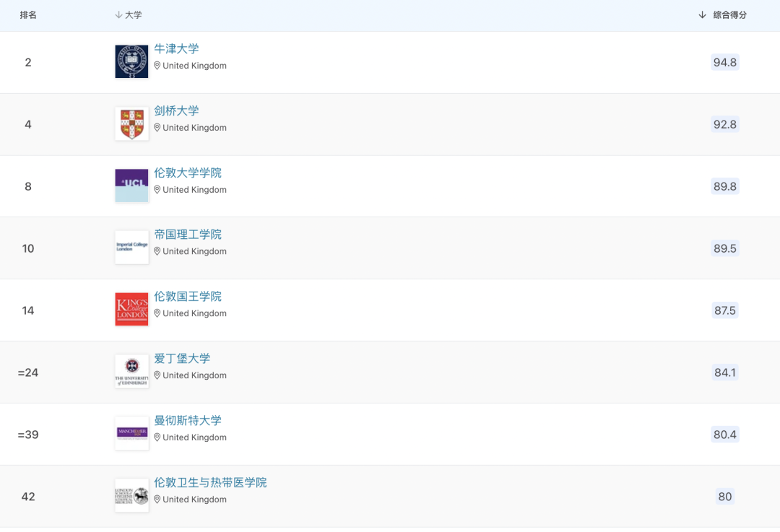Viewport: 780px width, 532px height.
Task: Open the 伦敦卫生与热带医学院 link
Action: [210, 483]
